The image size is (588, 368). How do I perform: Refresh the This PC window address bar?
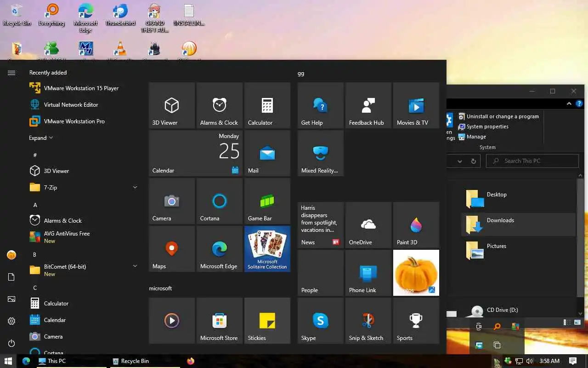pyautogui.click(x=473, y=161)
